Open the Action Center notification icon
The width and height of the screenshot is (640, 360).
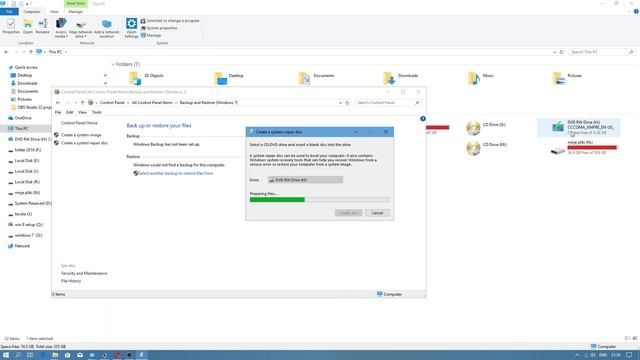[x=629, y=355]
